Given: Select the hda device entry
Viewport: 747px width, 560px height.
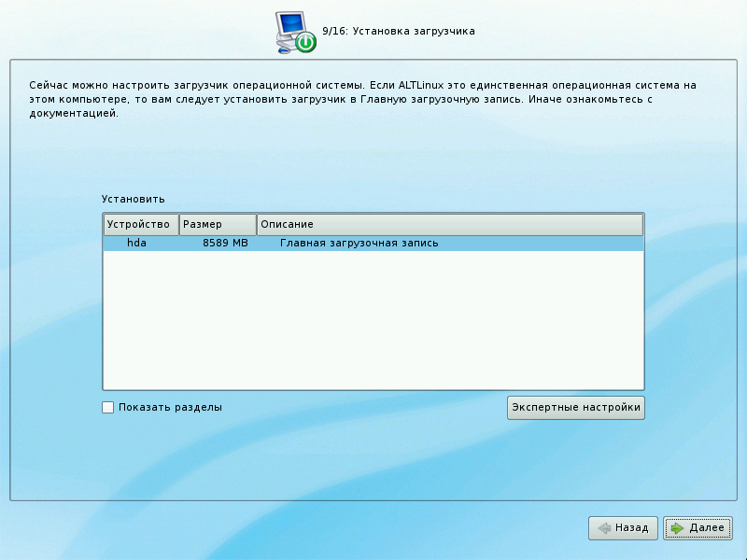Looking at the screenshot, I should [x=137, y=244].
